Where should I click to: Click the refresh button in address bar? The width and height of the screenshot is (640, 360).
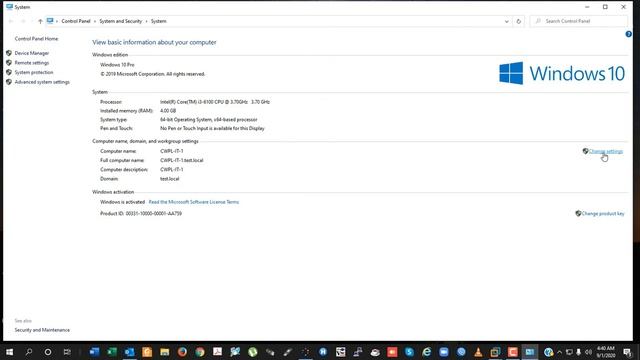(519, 21)
